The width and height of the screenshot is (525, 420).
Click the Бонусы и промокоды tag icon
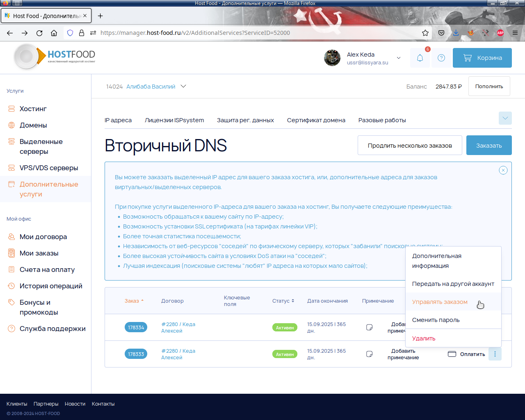11,302
